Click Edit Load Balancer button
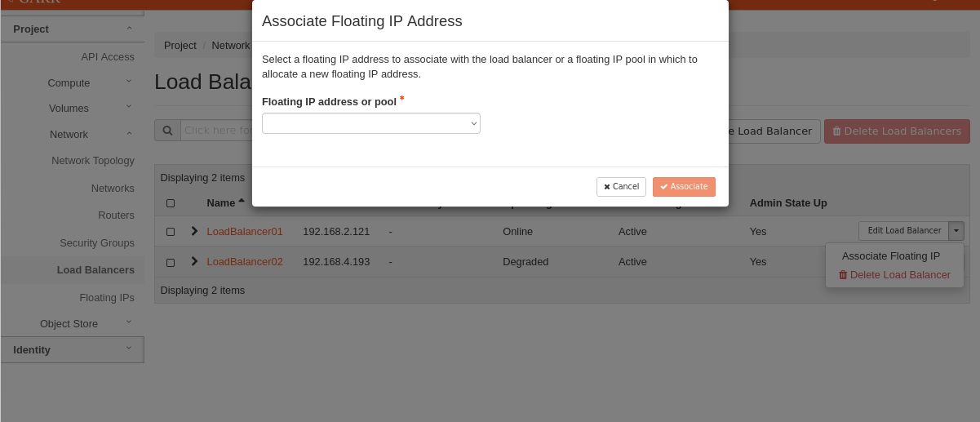This screenshot has height=422, width=980. click(x=903, y=231)
